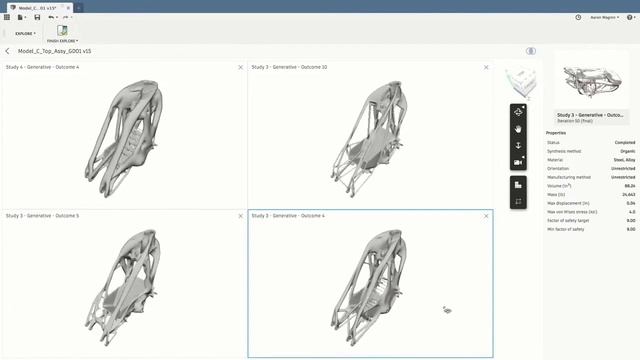
Task: Click the Orientation Unrestricted row
Action: (591, 169)
